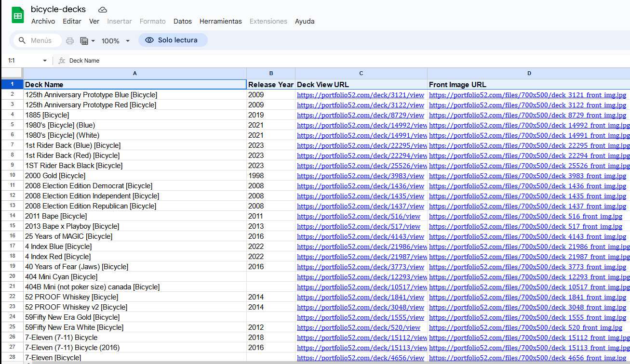Open the Datos menu
This screenshot has width=630, height=364.
183,21
